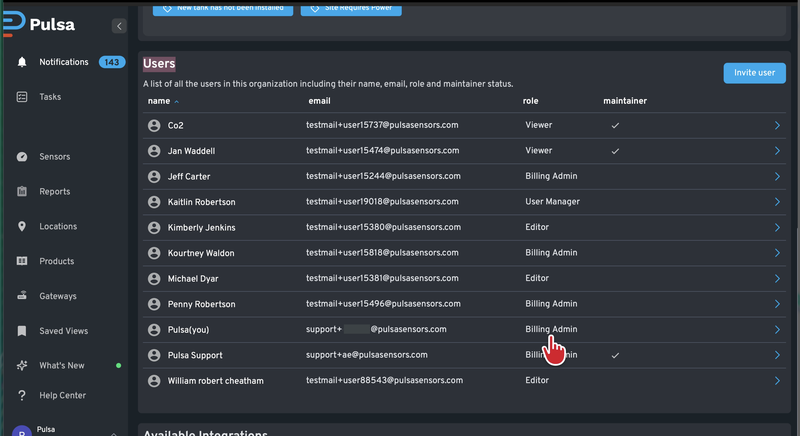Open Help Center from the sidebar
The height and width of the screenshot is (436, 800).
62,395
